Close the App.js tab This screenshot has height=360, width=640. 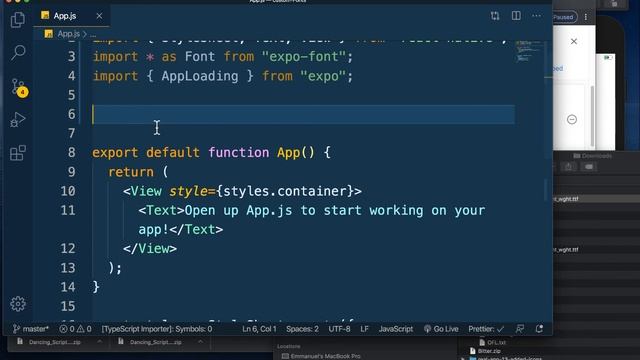coord(99,16)
